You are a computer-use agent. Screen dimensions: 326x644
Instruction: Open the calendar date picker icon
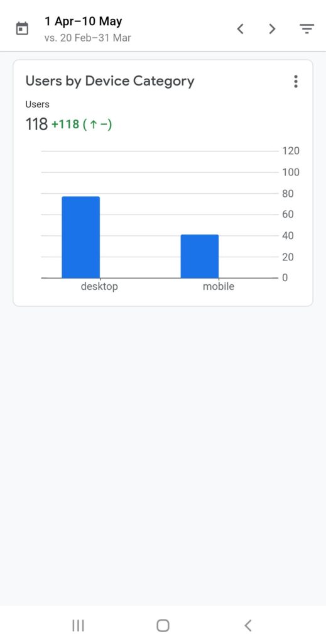[x=22, y=29]
